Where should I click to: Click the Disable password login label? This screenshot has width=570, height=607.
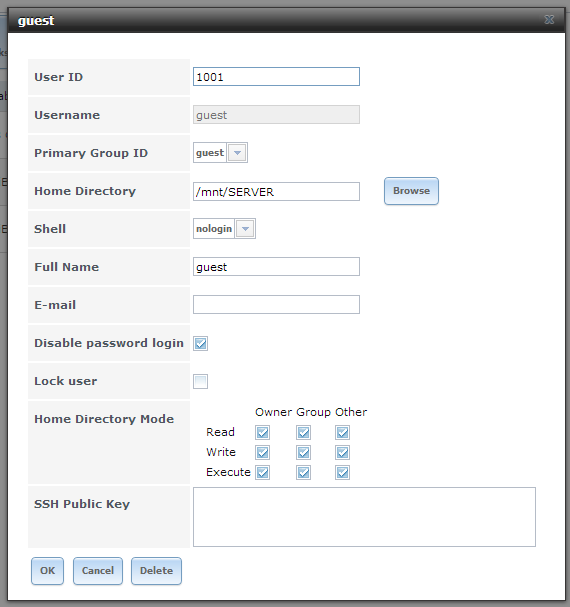click(109, 343)
